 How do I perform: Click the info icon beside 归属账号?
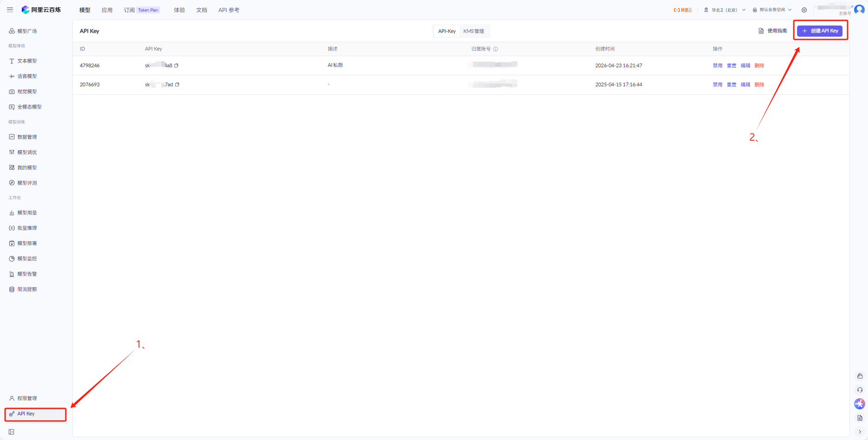496,49
